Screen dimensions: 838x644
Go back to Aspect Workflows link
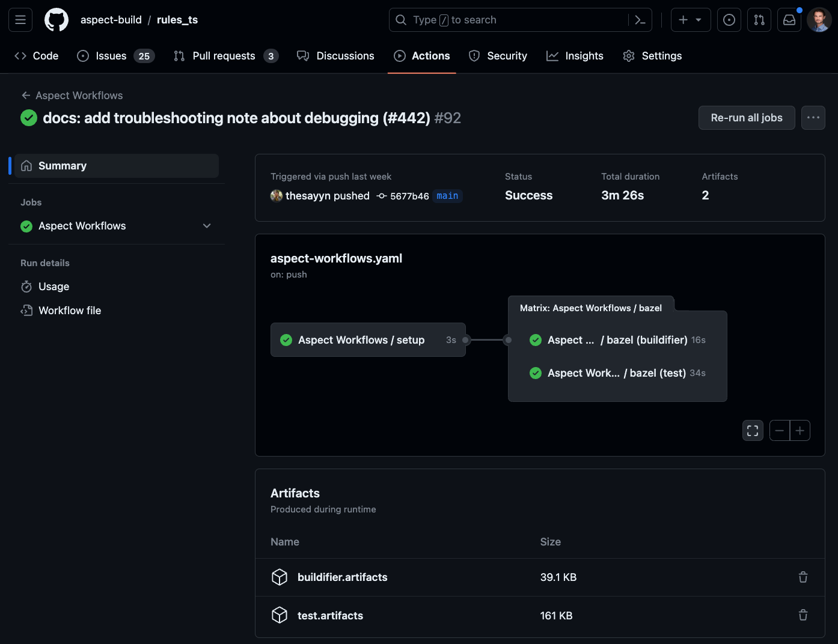(x=72, y=96)
